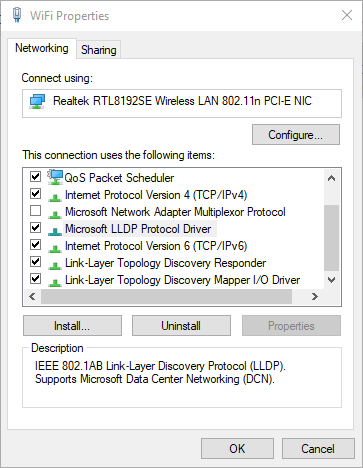Click the QoS Packet Scheduler icon

point(55,177)
